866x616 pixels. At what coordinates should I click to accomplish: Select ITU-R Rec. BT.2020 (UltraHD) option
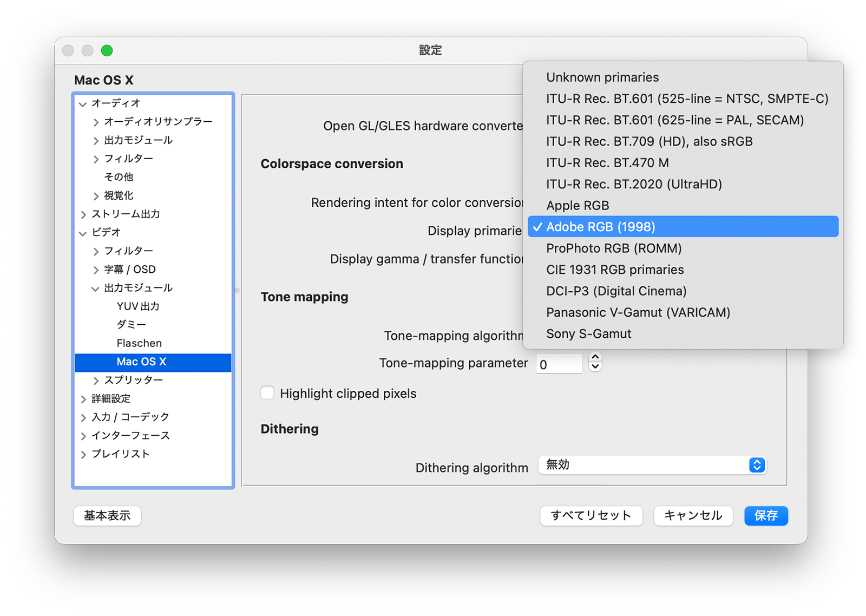tap(634, 185)
